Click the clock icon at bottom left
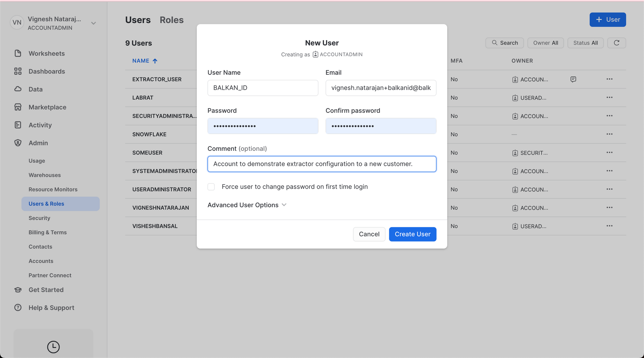Image resolution: width=644 pixels, height=358 pixels. [x=53, y=347]
